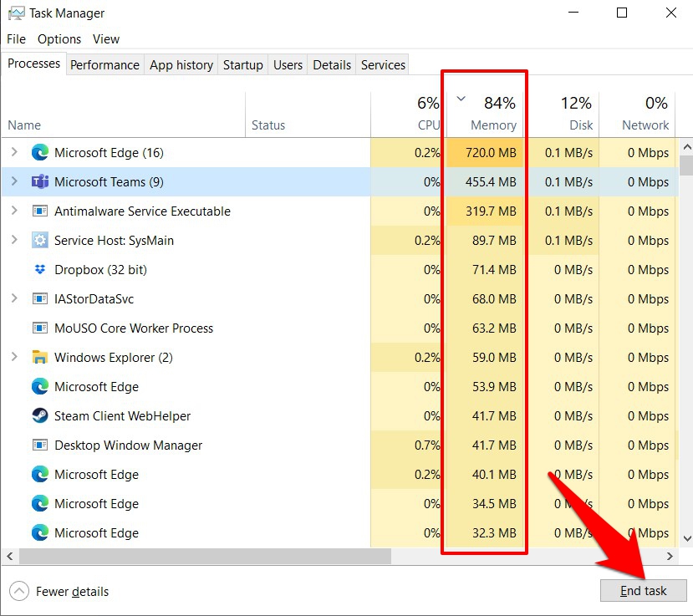Image resolution: width=693 pixels, height=616 pixels.
Task: Expand the Microsoft Teams process group
Action: pos(17,181)
